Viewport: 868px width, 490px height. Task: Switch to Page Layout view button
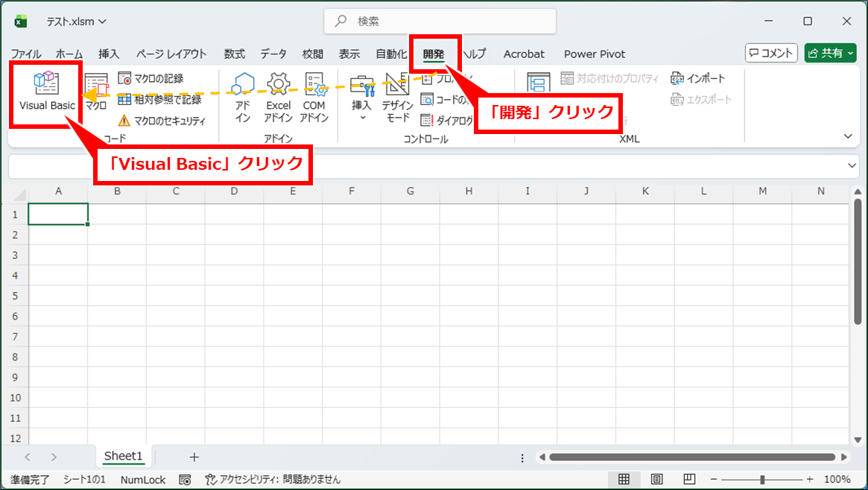click(657, 479)
